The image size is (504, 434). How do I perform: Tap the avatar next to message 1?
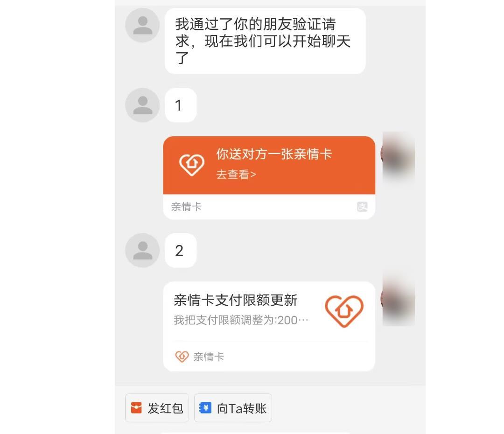(142, 105)
